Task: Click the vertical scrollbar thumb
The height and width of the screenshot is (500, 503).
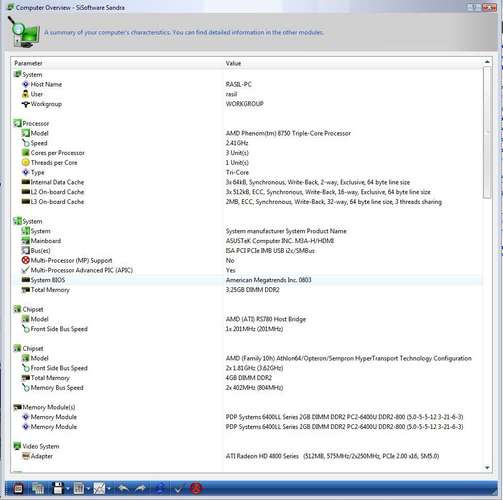Action: click(x=487, y=133)
